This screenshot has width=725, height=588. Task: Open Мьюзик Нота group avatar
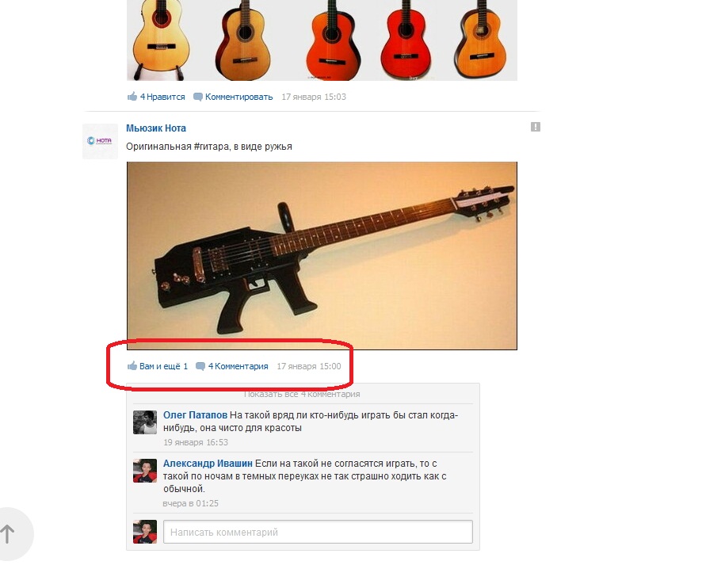pyautogui.click(x=100, y=141)
